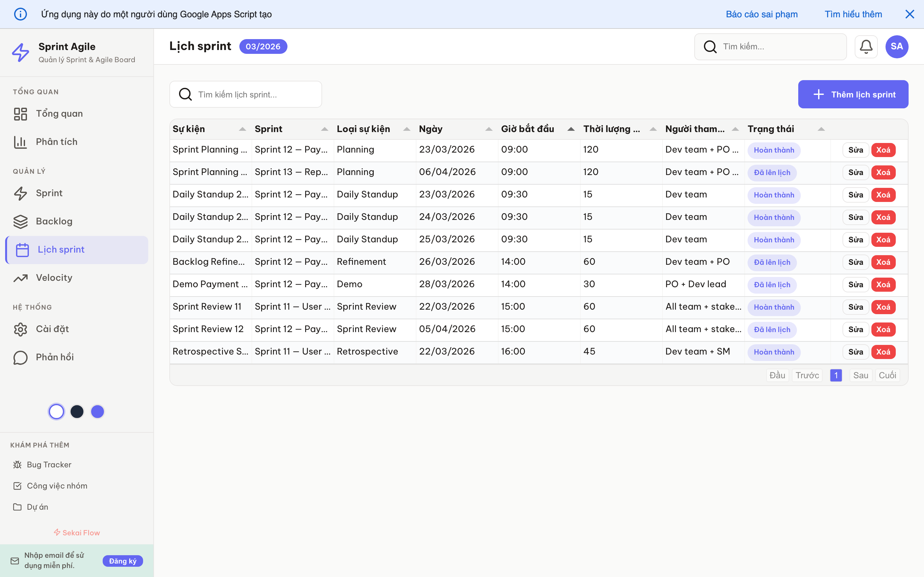Open the Phân tích analytics chart icon

[20, 142]
